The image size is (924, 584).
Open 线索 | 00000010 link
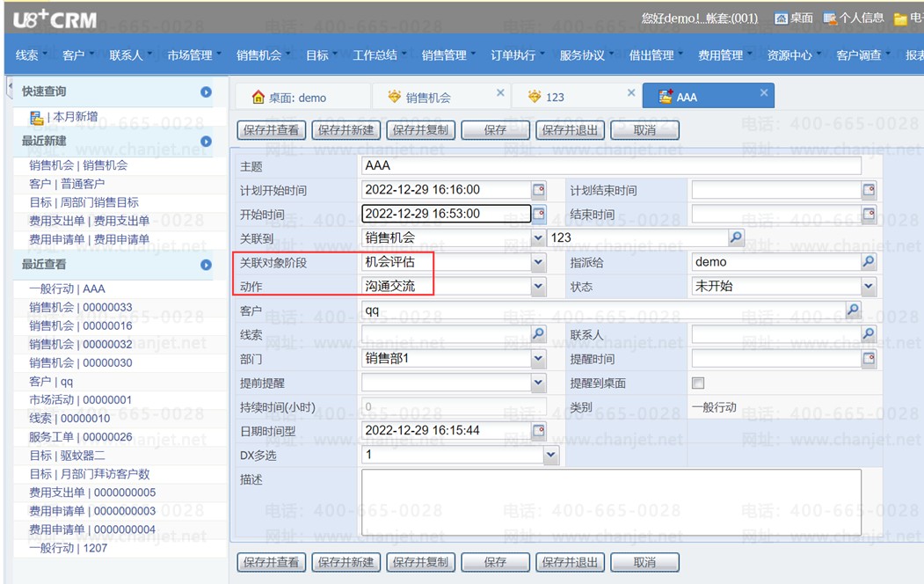coord(69,418)
